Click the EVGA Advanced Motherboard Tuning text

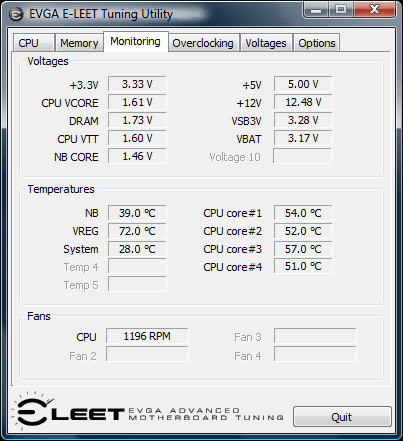point(206,414)
